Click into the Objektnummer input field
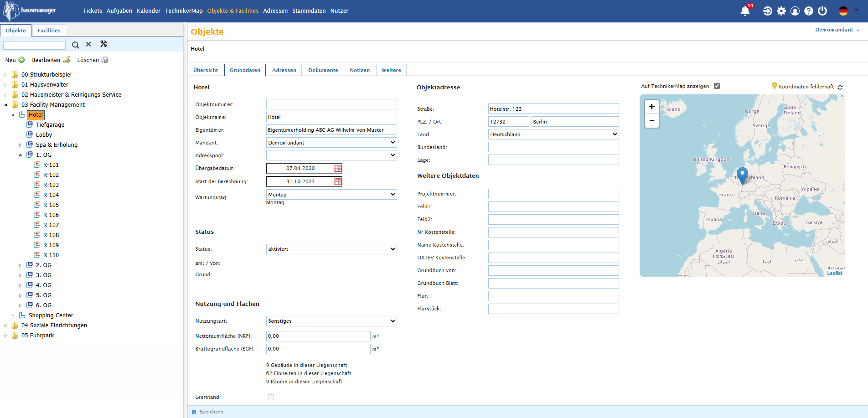 [331, 104]
